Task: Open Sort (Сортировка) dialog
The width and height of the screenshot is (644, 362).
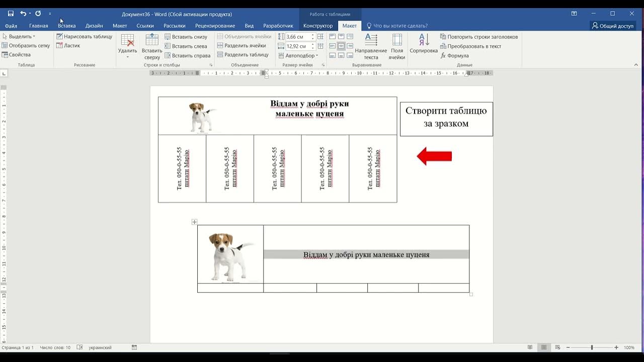Action: click(424, 44)
